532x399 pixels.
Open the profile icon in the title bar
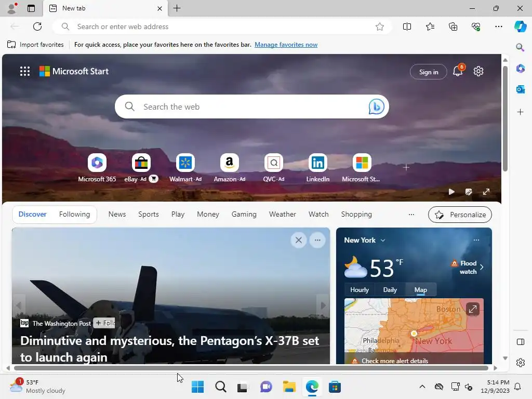pyautogui.click(x=12, y=8)
